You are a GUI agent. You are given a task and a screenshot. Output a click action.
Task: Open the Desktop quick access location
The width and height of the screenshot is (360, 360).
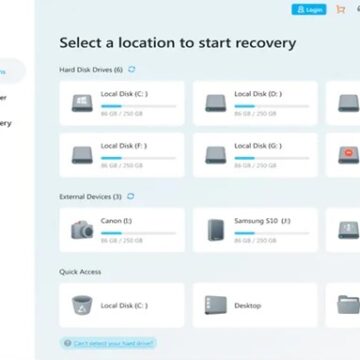(216, 305)
